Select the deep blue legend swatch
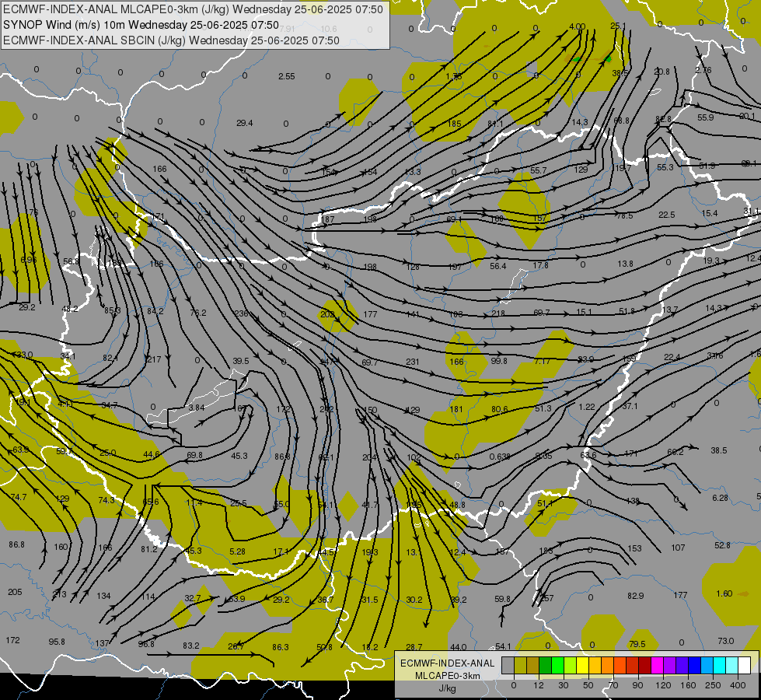The width and height of the screenshot is (761, 700). pos(695,665)
